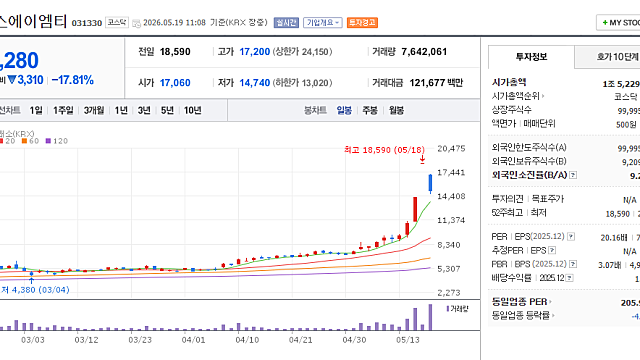The width and height of the screenshot is (640, 360).
Task: Click the red 20-day moving average swatch
Action: [1, 141]
